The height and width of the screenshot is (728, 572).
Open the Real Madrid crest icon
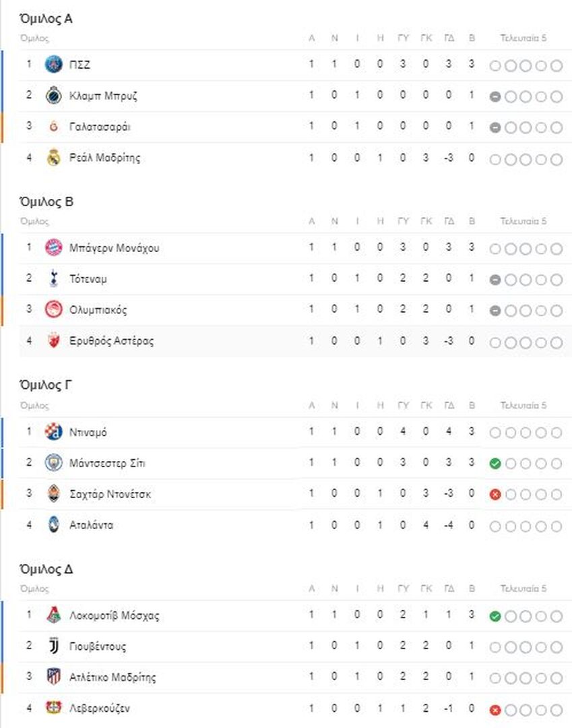tap(54, 157)
